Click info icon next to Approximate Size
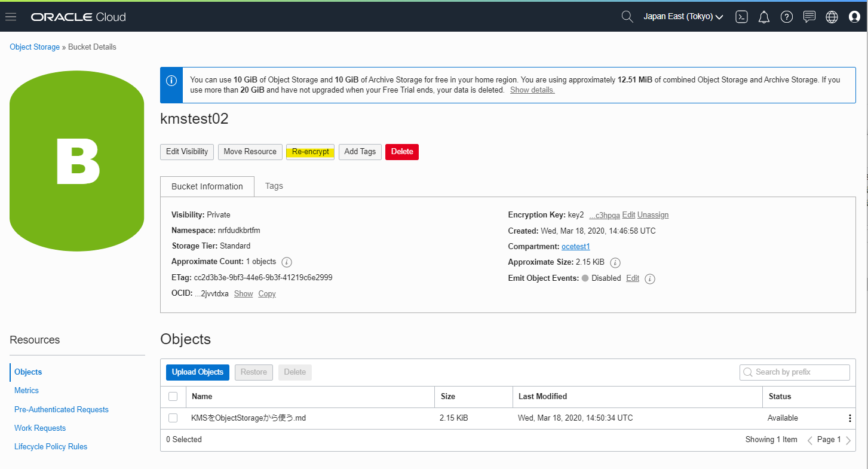Viewport: 868px width, 469px height. [615, 262]
